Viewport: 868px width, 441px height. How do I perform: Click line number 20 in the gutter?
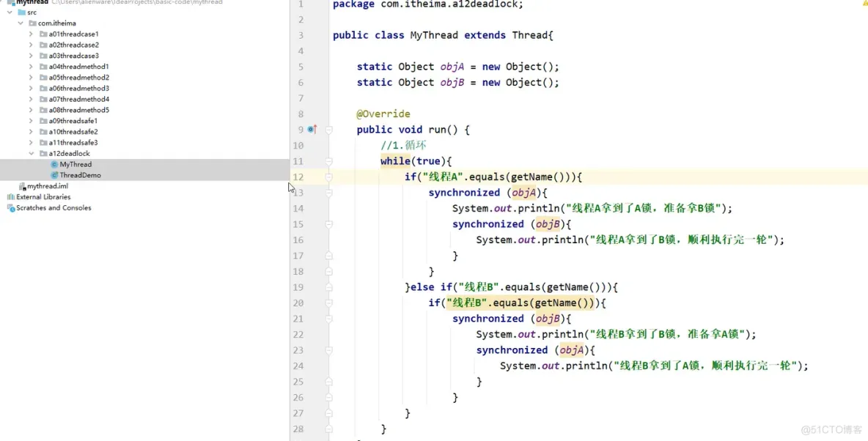coord(298,303)
